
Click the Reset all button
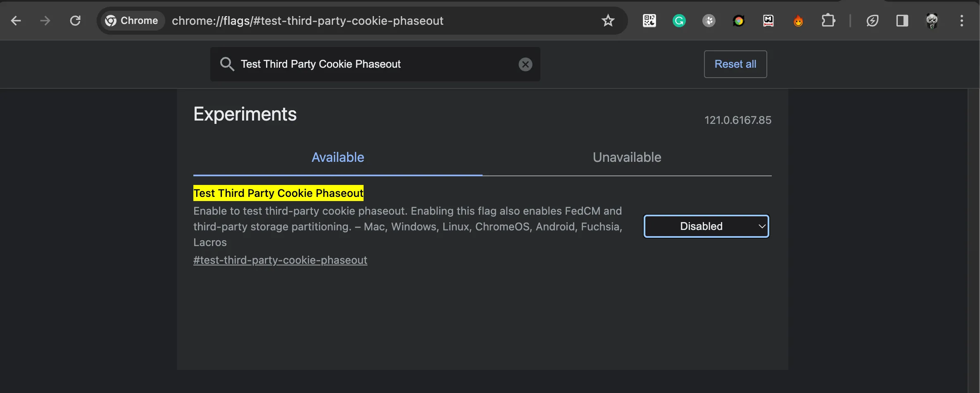735,64
